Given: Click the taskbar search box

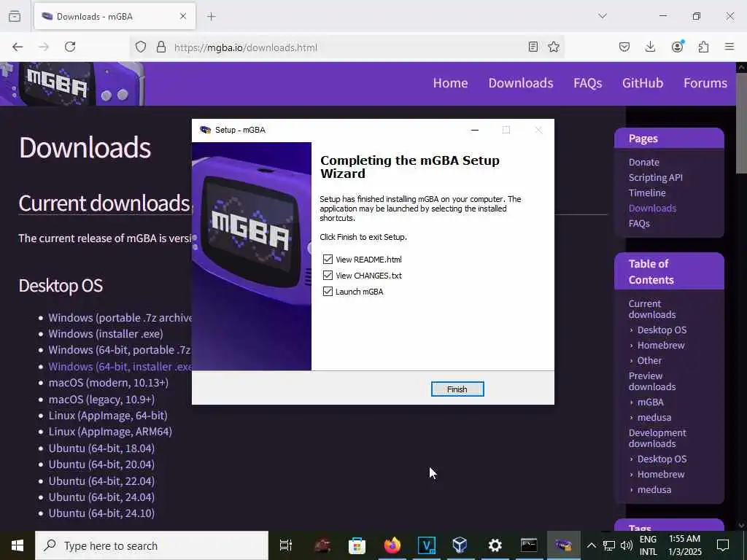Looking at the screenshot, I should point(152,545).
